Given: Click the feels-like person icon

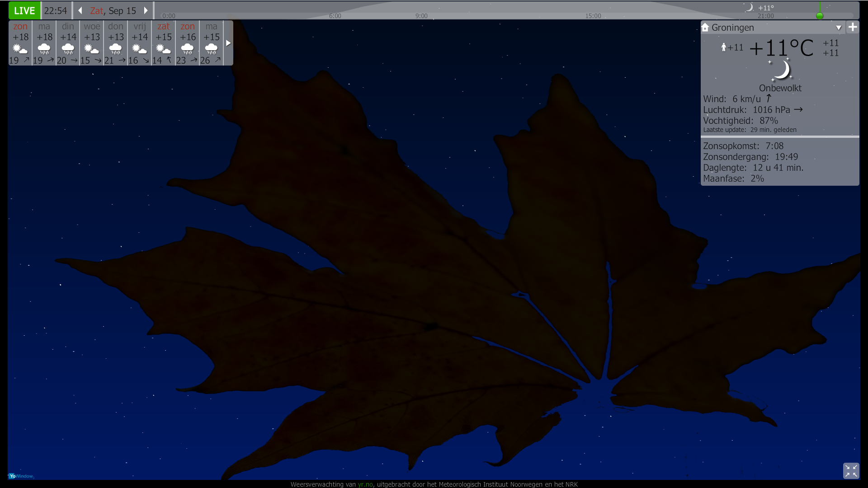Looking at the screenshot, I should point(724,47).
